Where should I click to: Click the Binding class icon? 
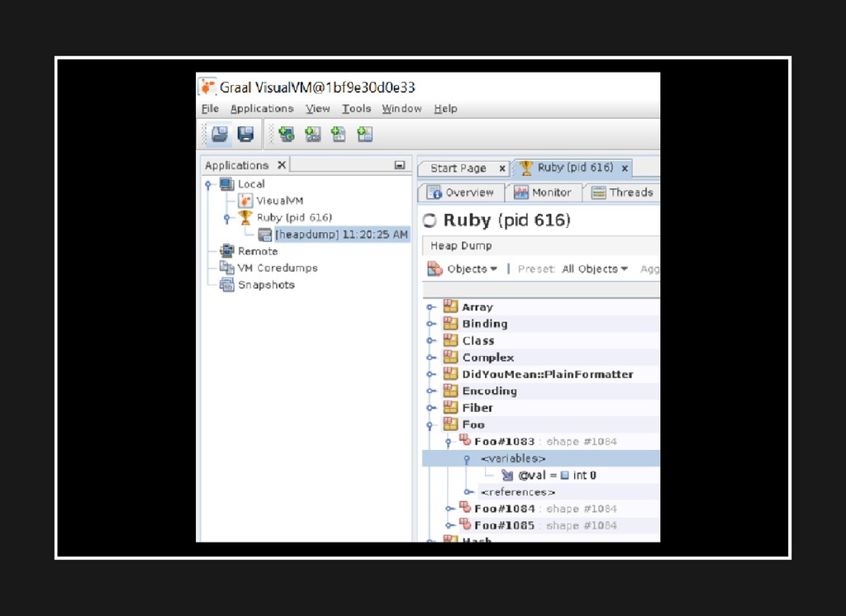tap(450, 323)
